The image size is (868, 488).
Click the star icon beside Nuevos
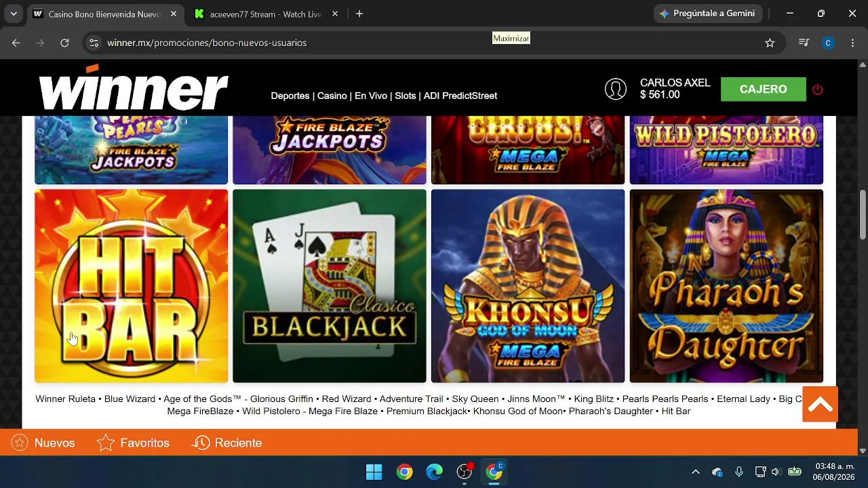[20, 443]
